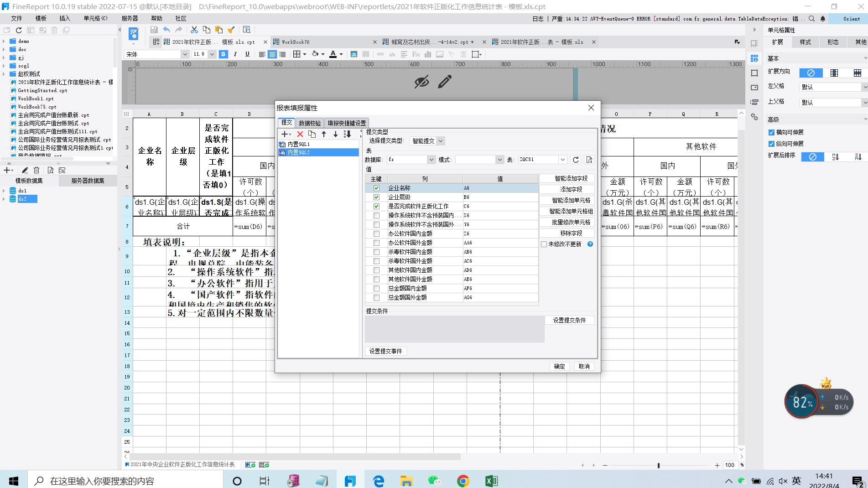Toggle primary key for 企业名称
Image resolution: width=868 pixels, height=488 pixels.
pos(376,188)
